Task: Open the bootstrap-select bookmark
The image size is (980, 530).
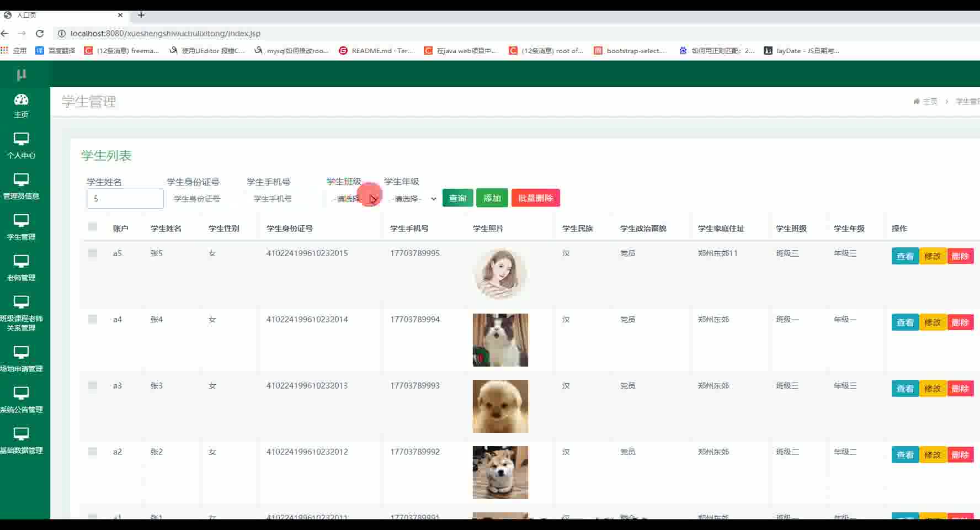Action: point(630,50)
